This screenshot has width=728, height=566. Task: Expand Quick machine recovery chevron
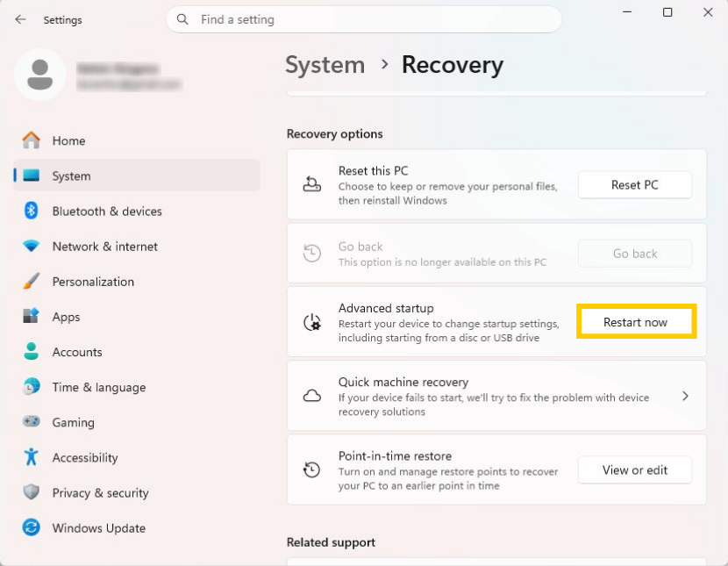(685, 396)
